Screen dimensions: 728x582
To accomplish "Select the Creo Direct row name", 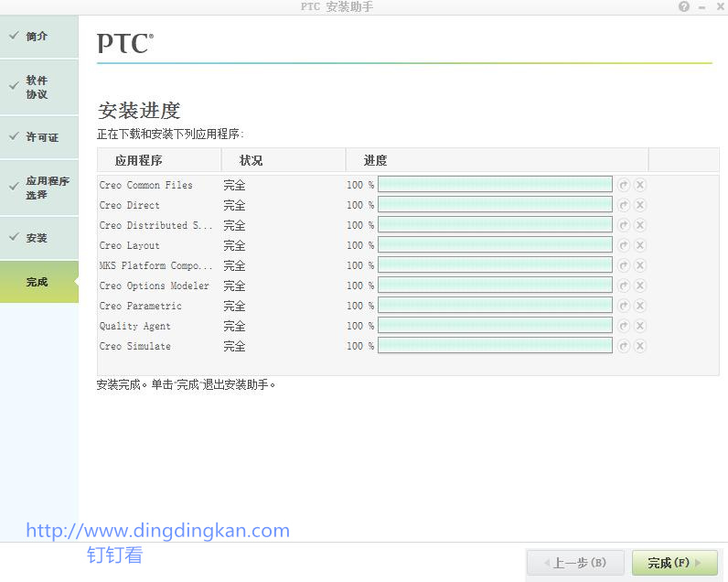I will 130,205.
